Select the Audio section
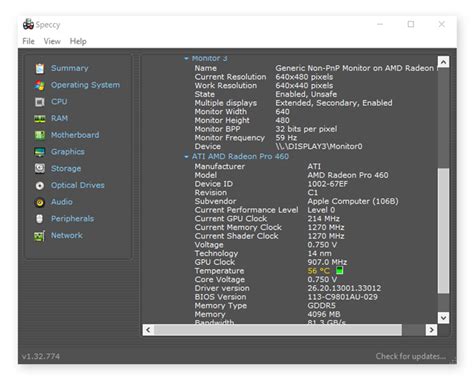 click(62, 202)
